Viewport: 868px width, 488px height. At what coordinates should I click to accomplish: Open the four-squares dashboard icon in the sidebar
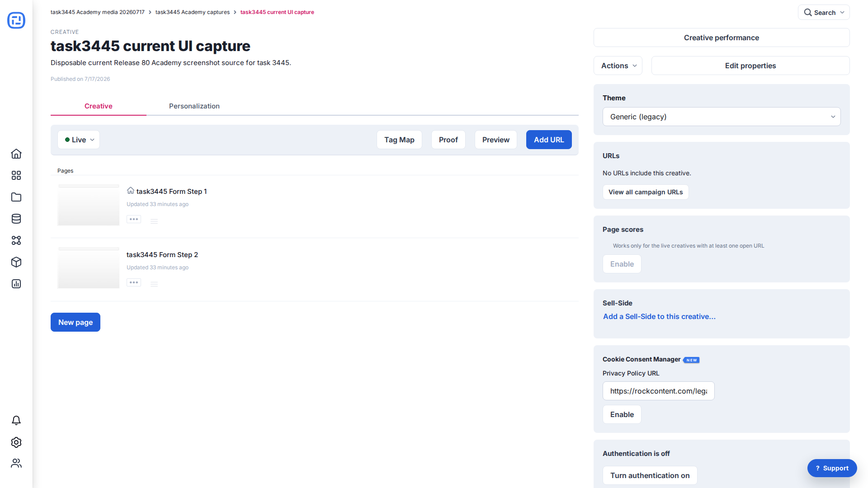[x=16, y=175]
